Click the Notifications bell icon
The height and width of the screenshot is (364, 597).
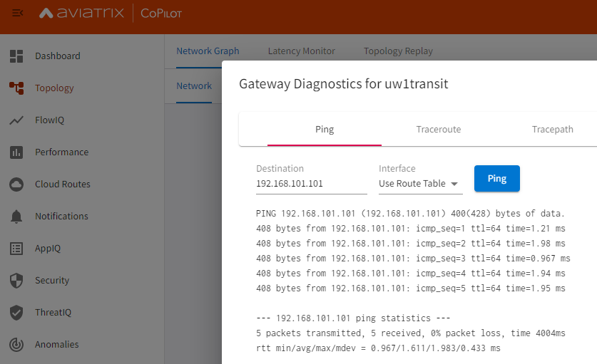(16, 217)
